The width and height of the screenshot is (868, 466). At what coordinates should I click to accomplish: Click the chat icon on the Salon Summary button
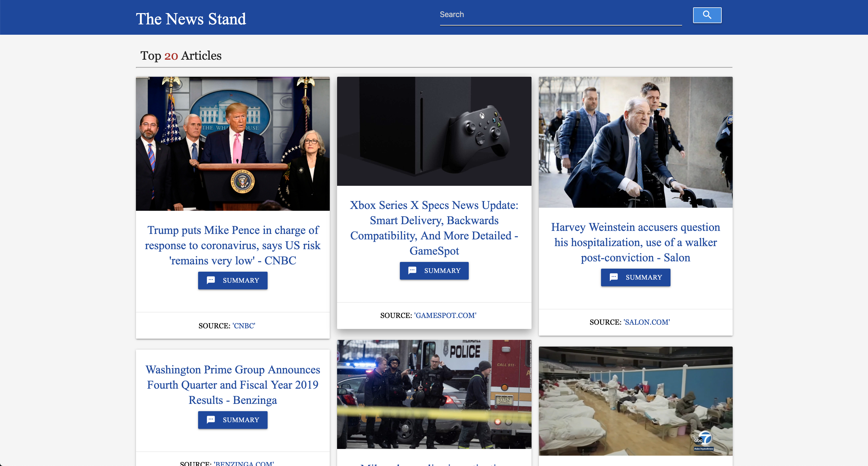click(x=614, y=277)
